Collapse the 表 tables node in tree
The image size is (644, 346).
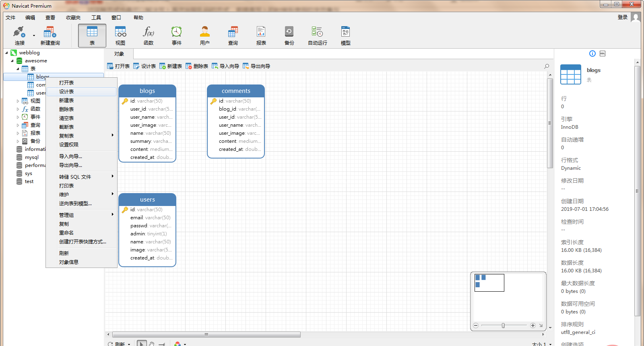[18, 69]
